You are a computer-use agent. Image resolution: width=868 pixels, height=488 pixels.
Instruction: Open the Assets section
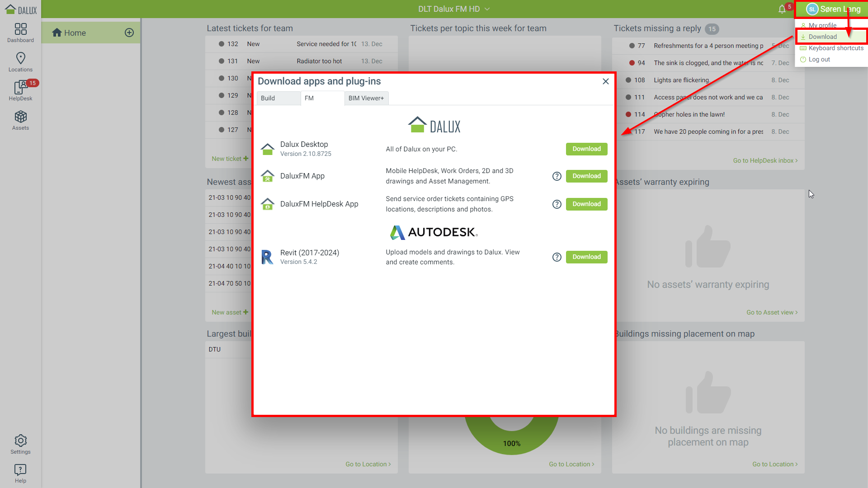click(x=20, y=120)
